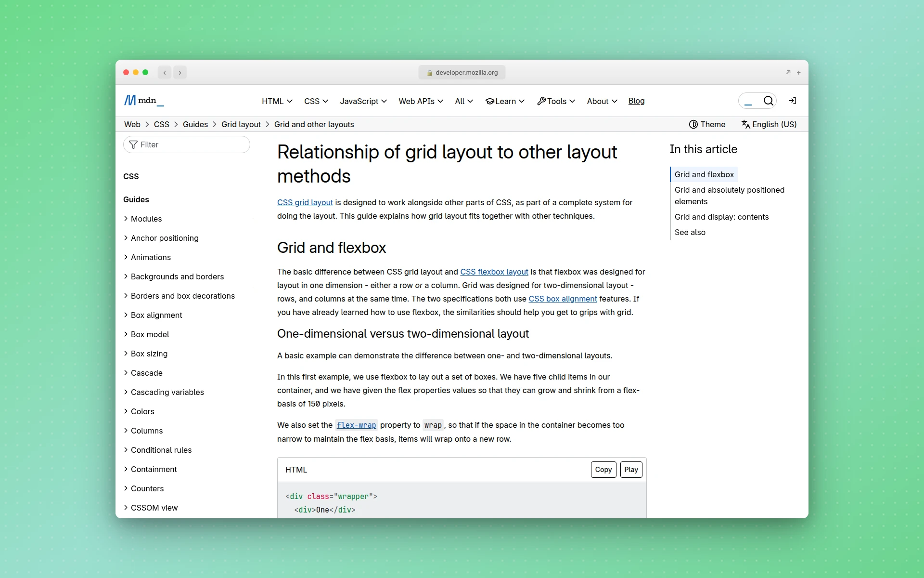The image size is (924, 578).
Task: Click Grid layout in breadcrumb
Action: (x=241, y=124)
